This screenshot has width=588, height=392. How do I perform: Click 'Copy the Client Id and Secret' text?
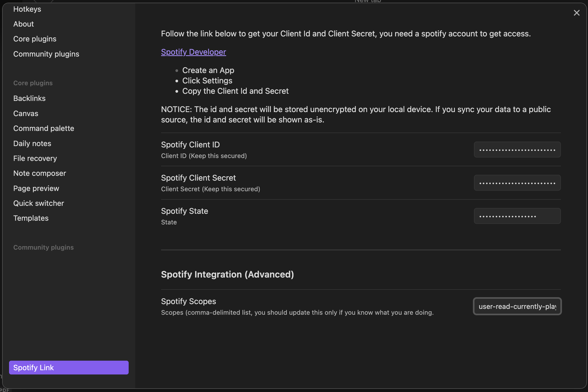coord(236,91)
